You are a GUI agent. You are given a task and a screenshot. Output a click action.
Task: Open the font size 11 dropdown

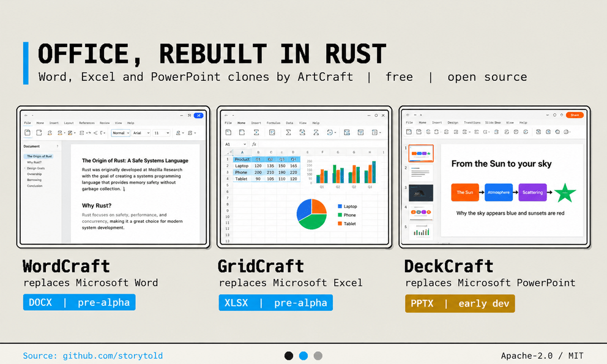tap(162, 133)
